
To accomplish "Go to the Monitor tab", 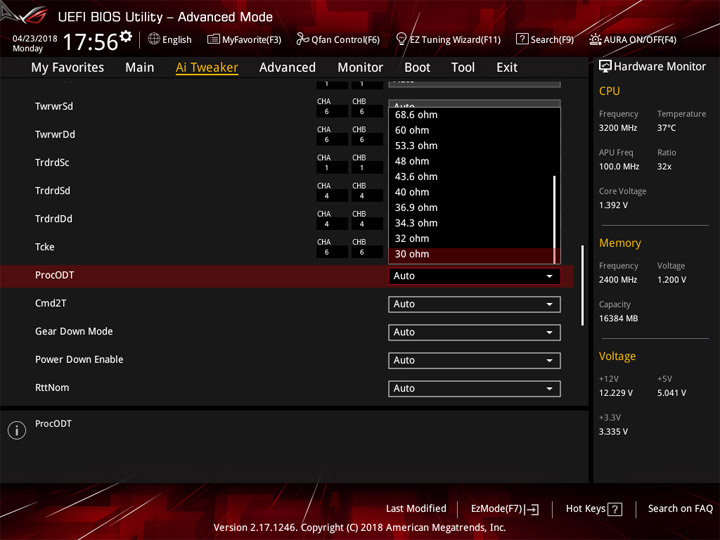I will (x=360, y=68).
